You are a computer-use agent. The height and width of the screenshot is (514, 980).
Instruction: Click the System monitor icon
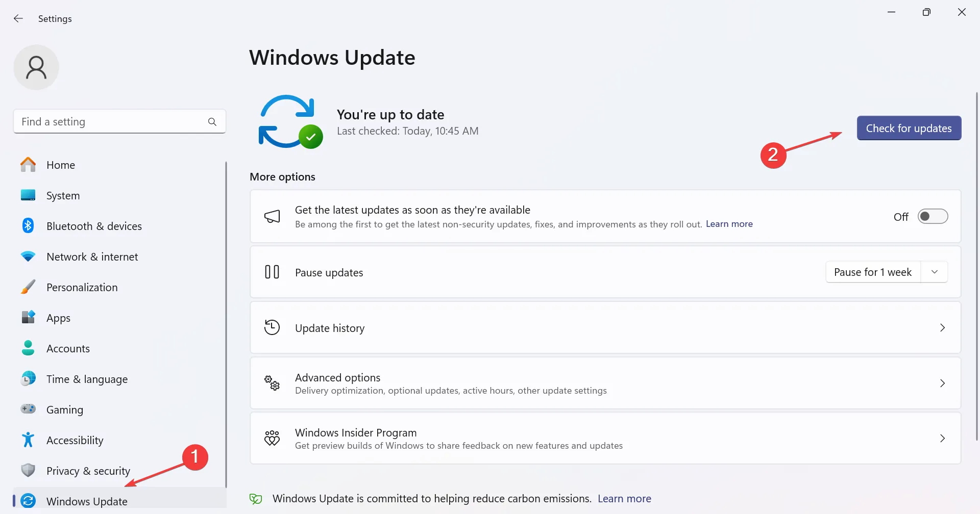28,195
